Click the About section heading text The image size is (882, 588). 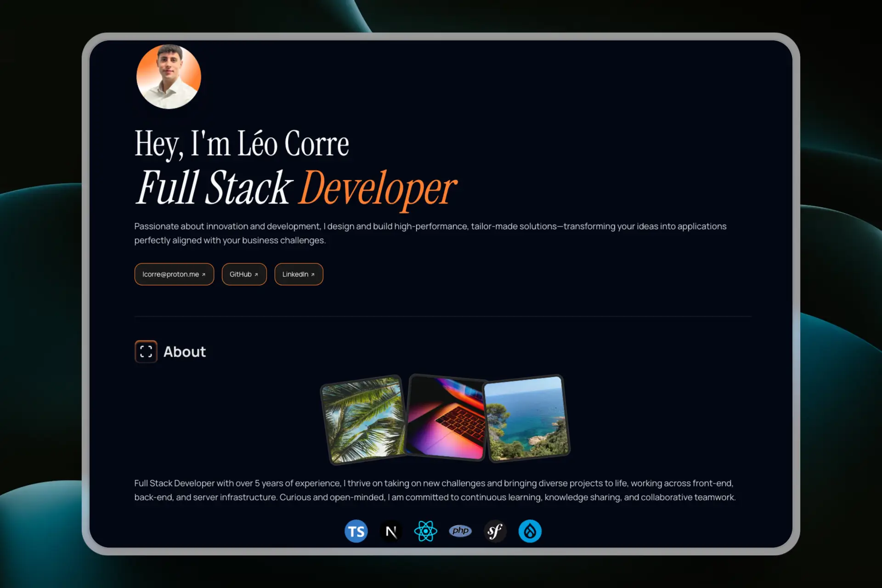coord(185,352)
